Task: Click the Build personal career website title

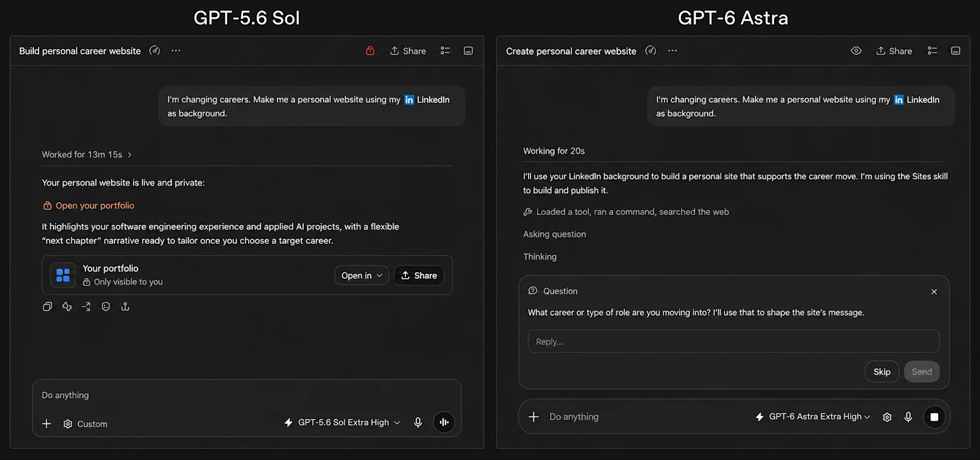Action: pos(80,51)
